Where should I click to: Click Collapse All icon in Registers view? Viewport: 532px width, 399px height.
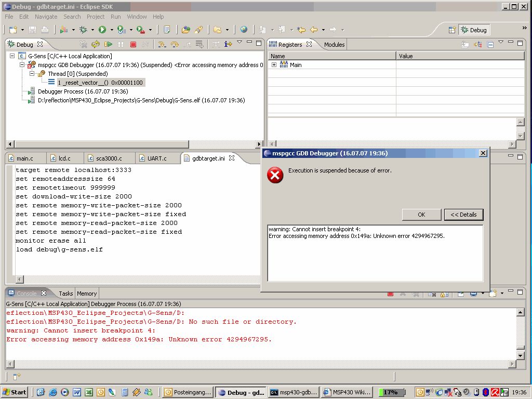[x=490, y=45]
